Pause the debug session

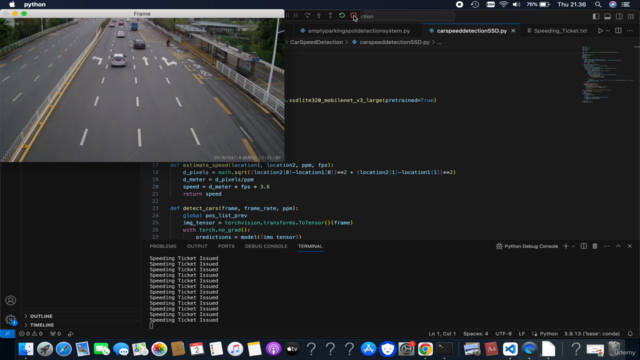296,16
